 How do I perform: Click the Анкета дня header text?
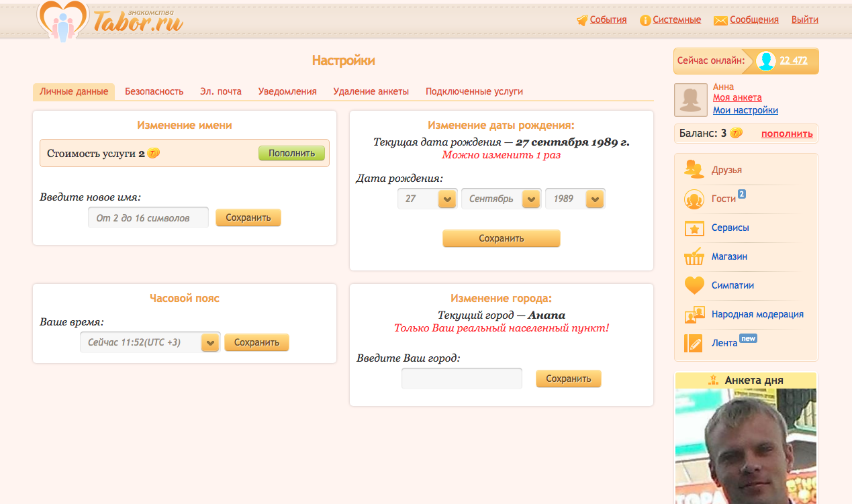coord(754,381)
